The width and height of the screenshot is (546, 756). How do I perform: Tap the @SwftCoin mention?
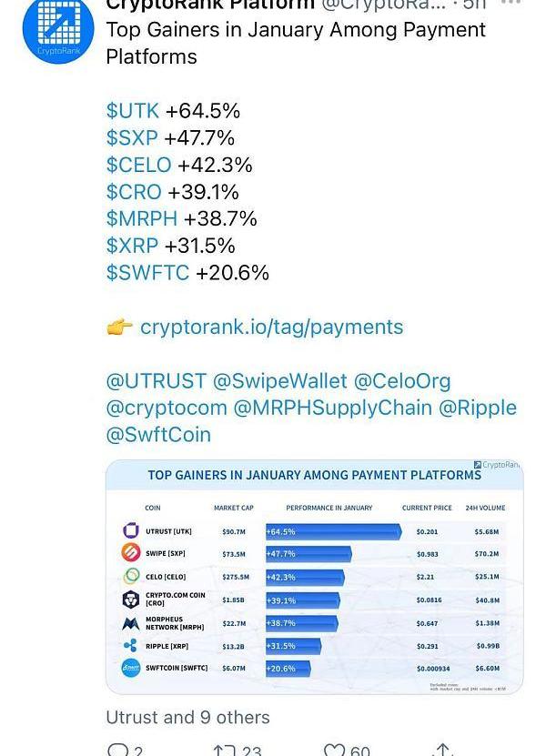tap(158, 435)
